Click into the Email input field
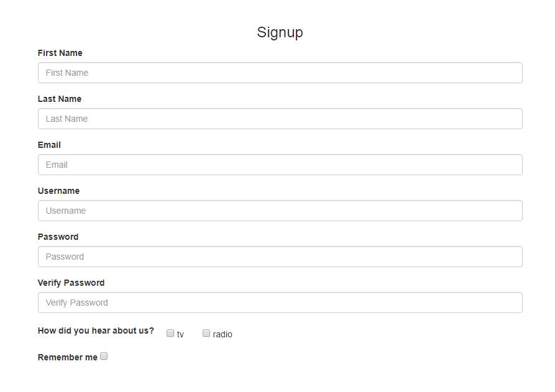555x392 pixels. click(280, 165)
